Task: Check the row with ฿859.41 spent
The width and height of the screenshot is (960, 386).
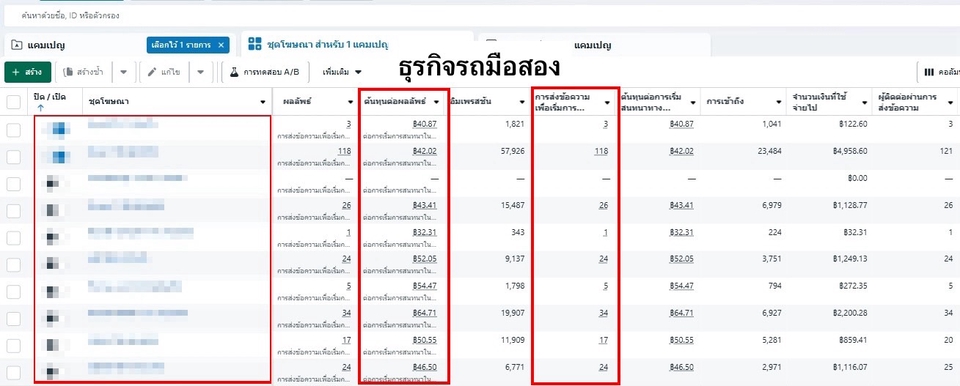Action: pyautogui.click(x=13, y=346)
